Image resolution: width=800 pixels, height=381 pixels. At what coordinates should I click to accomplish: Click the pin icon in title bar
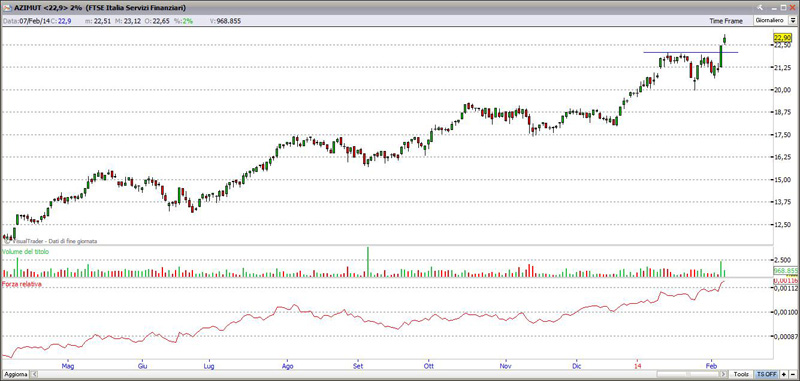(x=760, y=7)
